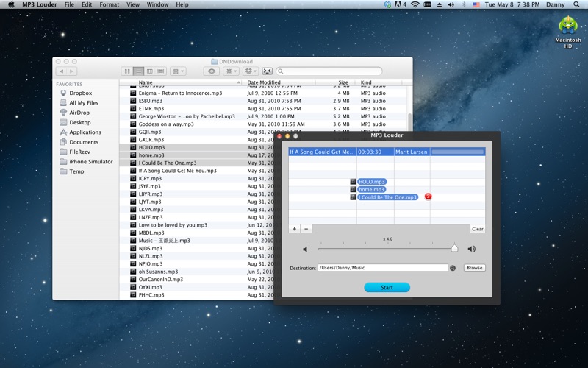Select 'ESBU.mp3' in Finder list
588x368 pixels.
[151, 101]
